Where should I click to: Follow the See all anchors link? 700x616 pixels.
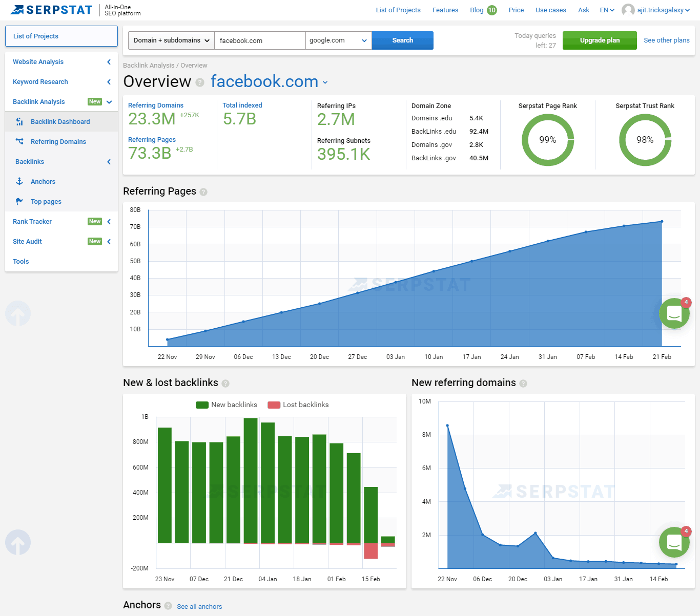(199, 607)
